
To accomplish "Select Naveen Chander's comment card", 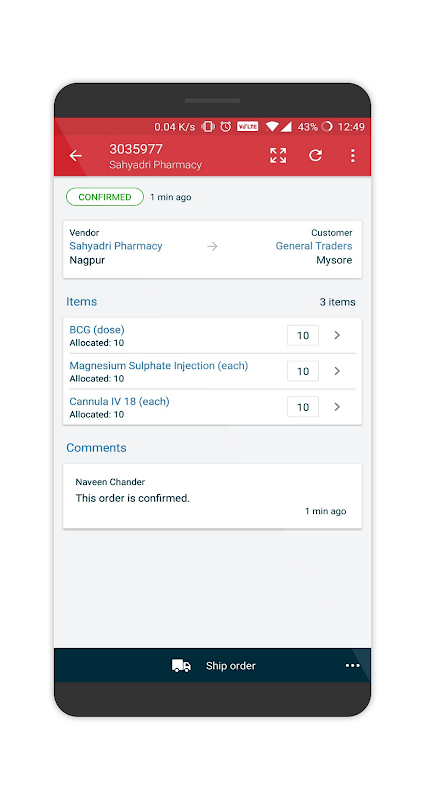I will (212, 496).
